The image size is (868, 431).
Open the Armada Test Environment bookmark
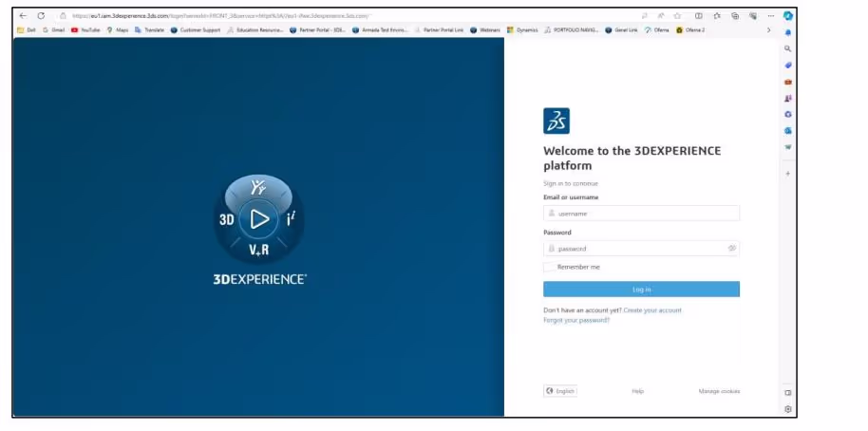pyautogui.click(x=380, y=29)
